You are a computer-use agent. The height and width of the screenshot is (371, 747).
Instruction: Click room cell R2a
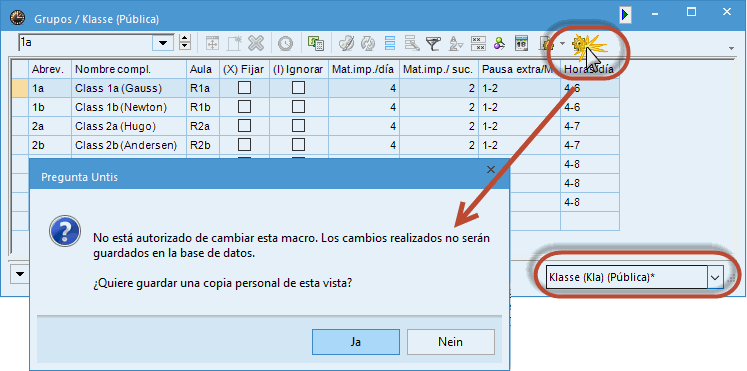203,126
